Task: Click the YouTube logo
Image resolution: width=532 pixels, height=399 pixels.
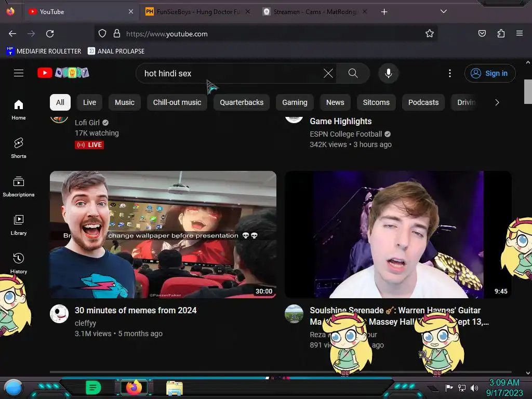Action: click(x=63, y=73)
